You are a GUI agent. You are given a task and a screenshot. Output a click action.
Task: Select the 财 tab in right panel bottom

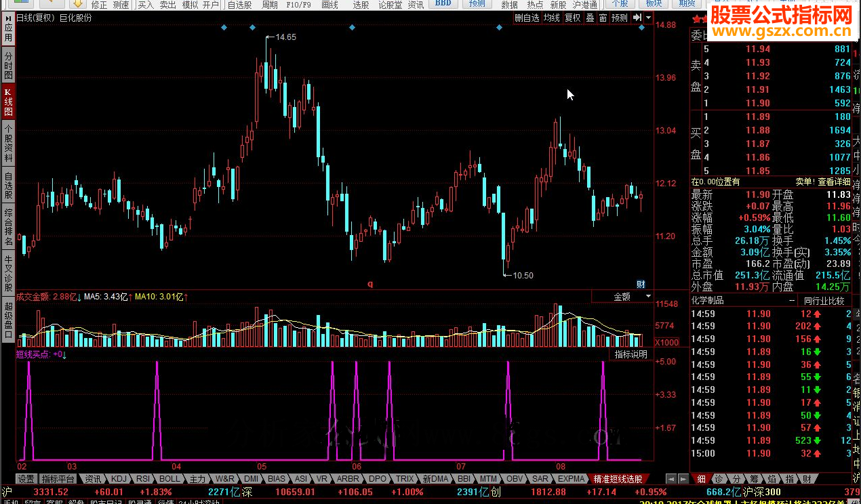click(x=805, y=478)
